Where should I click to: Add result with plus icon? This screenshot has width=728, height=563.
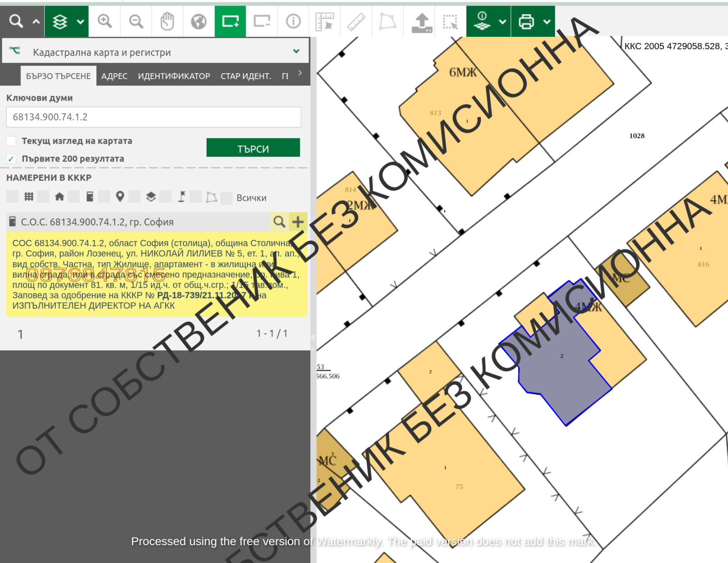tap(298, 222)
